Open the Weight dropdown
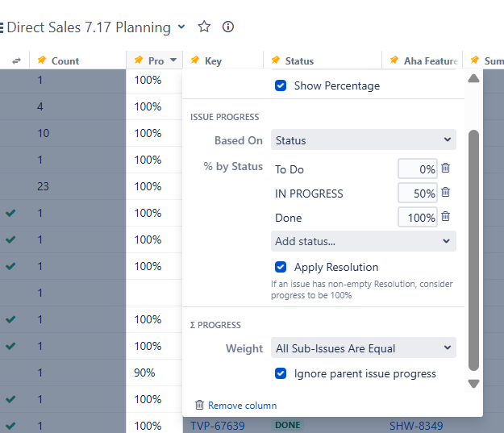The height and width of the screenshot is (433, 504). coord(364,348)
